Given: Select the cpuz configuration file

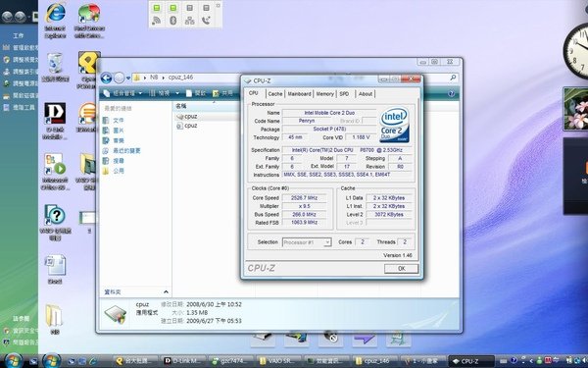Looking at the screenshot, I should pos(187,126).
